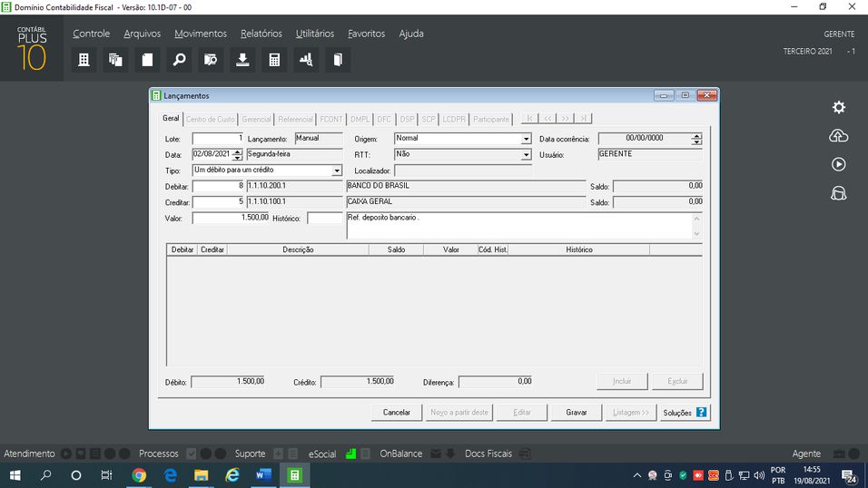Open the Relatórios menu
Image resolution: width=868 pixels, height=488 pixels.
point(261,34)
